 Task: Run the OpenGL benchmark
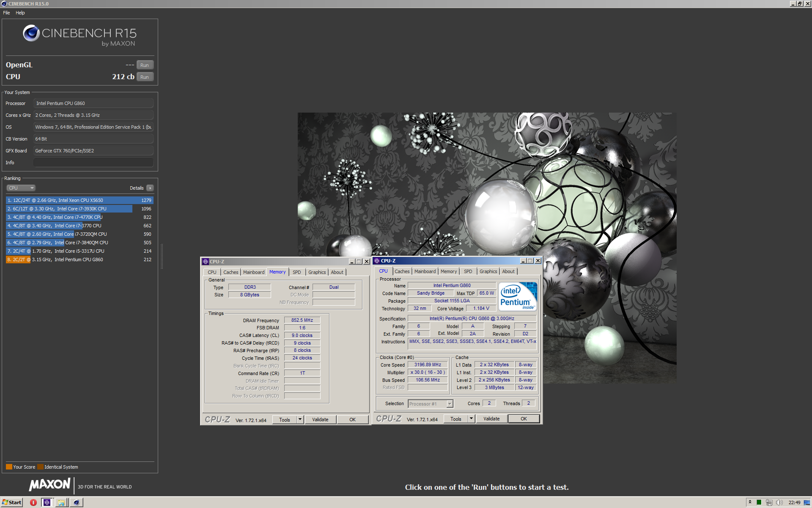tap(145, 65)
